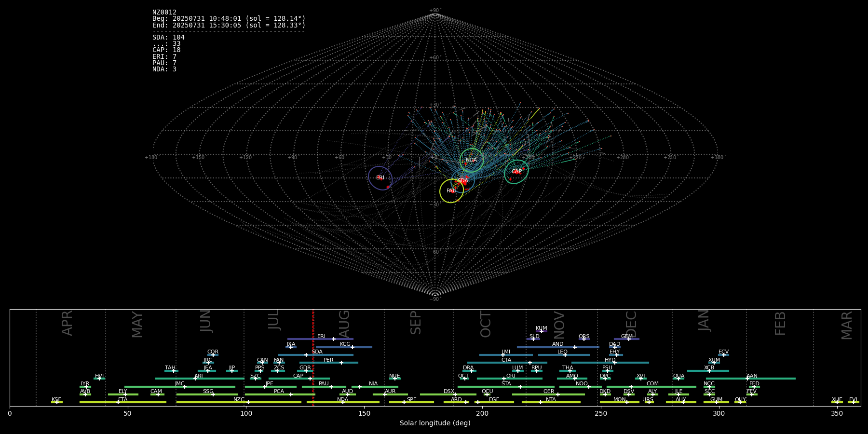Select the ORS shower bar in timeline
This screenshot has width=868, height=434.
click(x=584, y=339)
